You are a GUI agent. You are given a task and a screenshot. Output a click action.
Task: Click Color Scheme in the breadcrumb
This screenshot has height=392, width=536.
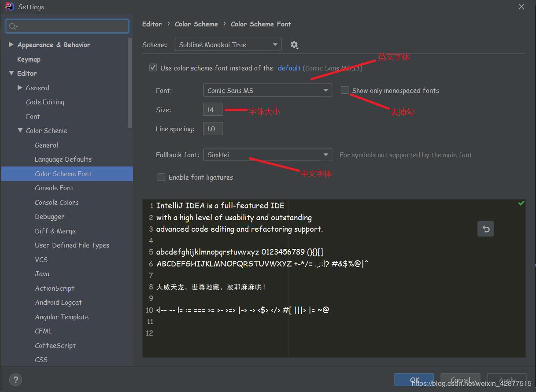click(196, 24)
